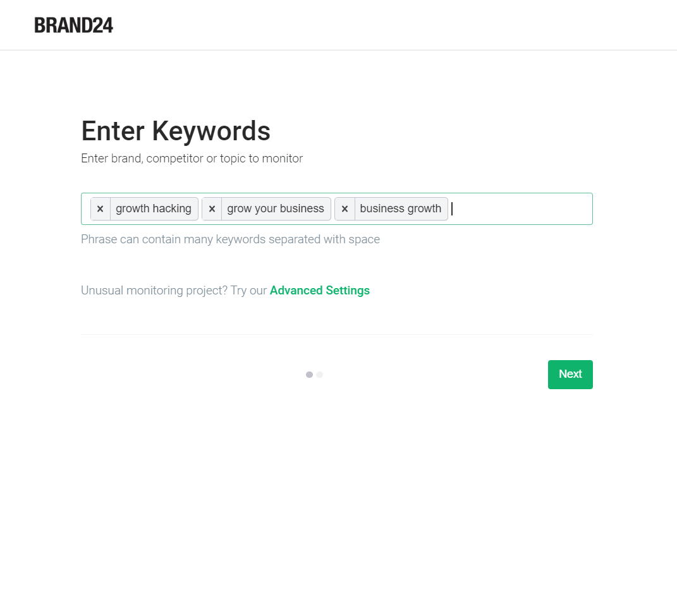677x616 pixels.
Task: Click the blinking text cursor after 'business growth'
Action: coord(452,209)
